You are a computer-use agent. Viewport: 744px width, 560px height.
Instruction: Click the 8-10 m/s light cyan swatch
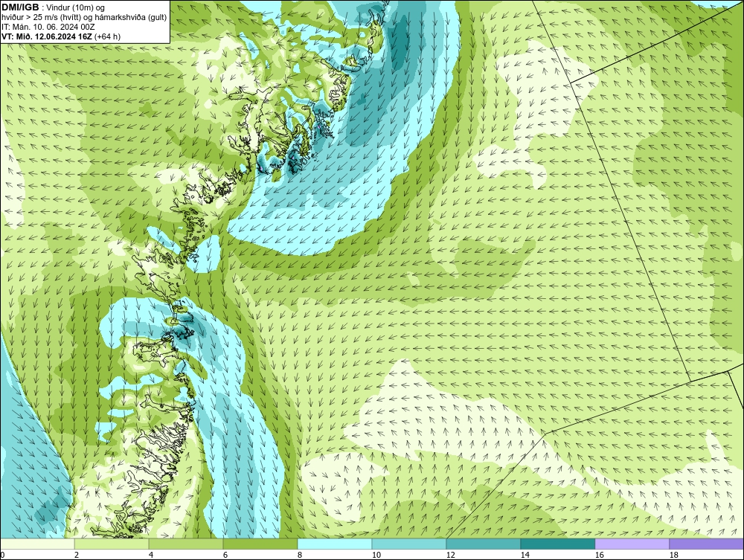(335, 544)
